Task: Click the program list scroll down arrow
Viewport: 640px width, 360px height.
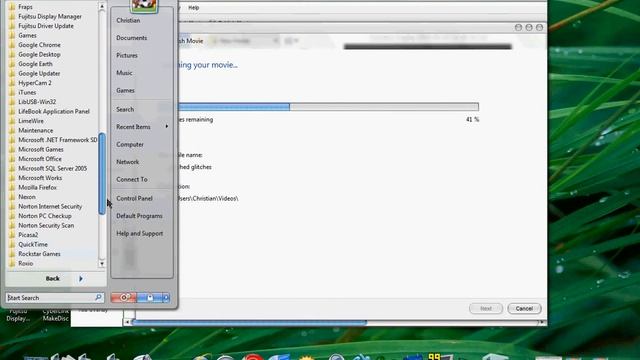Action: [x=102, y=264]
